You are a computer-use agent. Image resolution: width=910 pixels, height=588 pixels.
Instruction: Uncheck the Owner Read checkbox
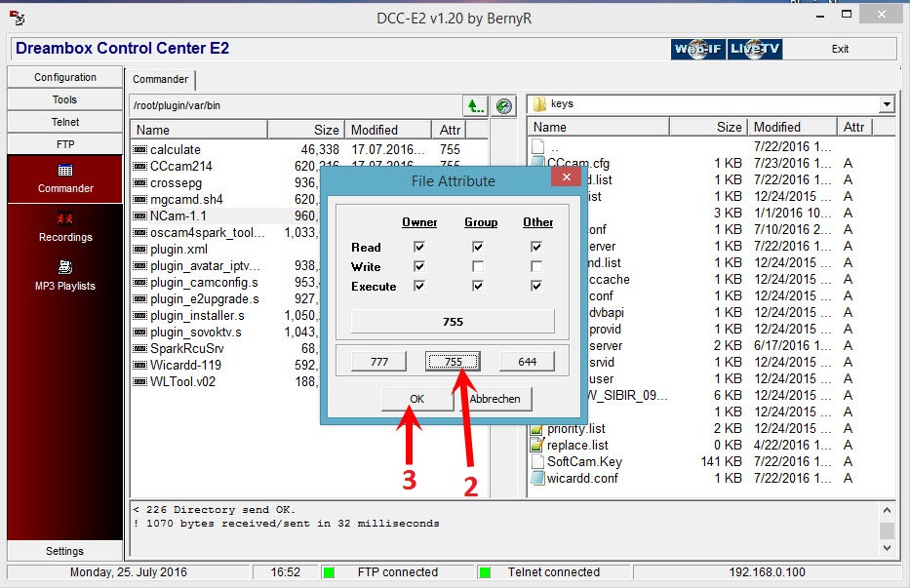coord(419,247)
